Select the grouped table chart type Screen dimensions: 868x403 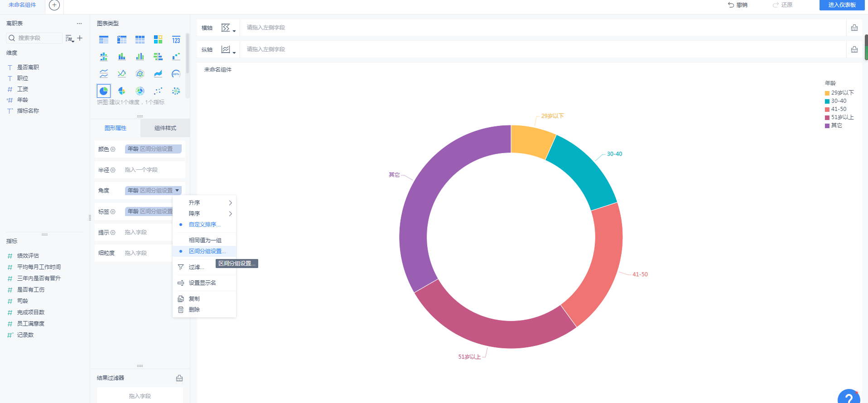click(x=104, y=40)
